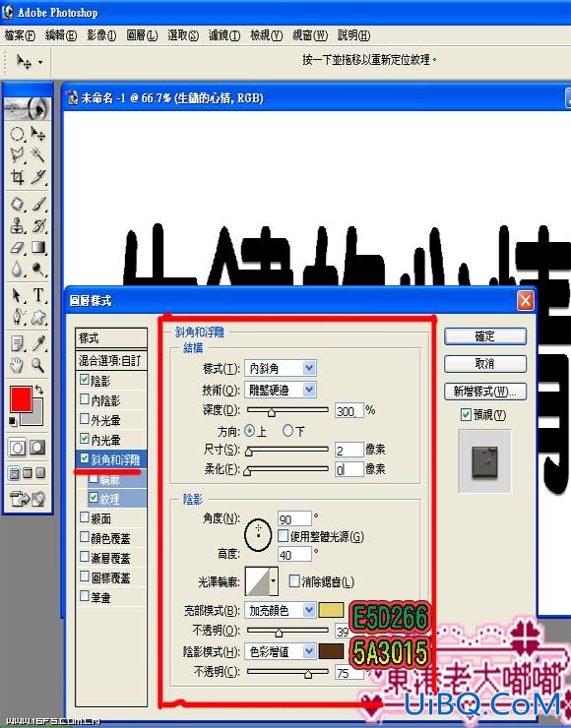Viewport: 571px width, 728px height.
Task: Click the 確定 OK button
Action: click(485, 336)
